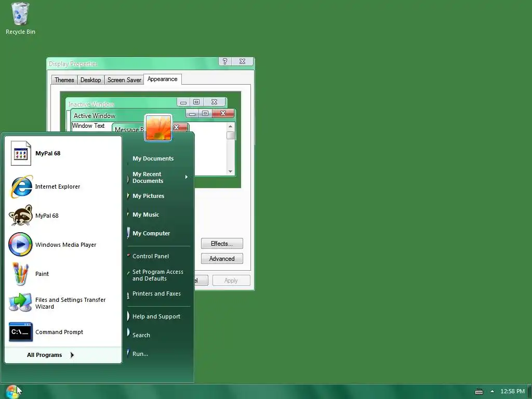Open the Recycle Bin desktop icon
532x399 pixels.
(x=20, y=19)
